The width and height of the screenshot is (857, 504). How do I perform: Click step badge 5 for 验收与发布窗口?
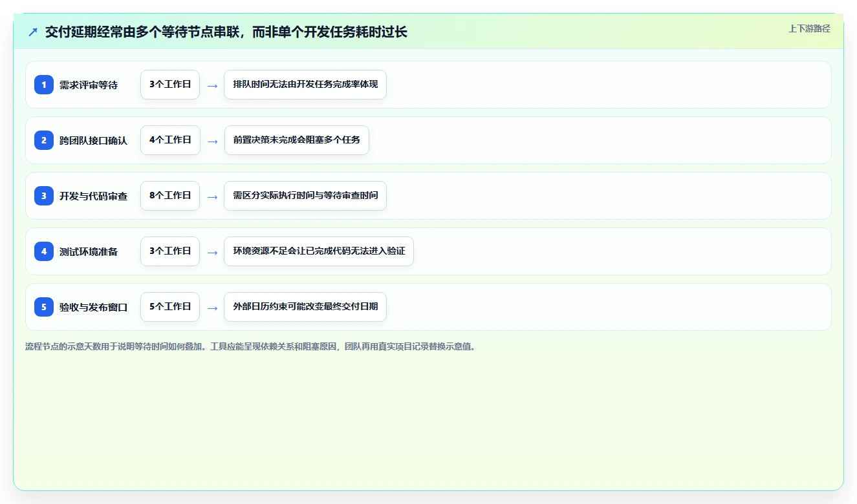(x=44, y=307)
